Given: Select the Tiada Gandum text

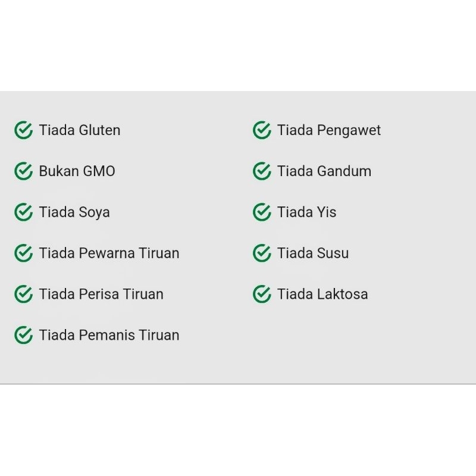Looking at the screenshot, I should tap(324, 171).
